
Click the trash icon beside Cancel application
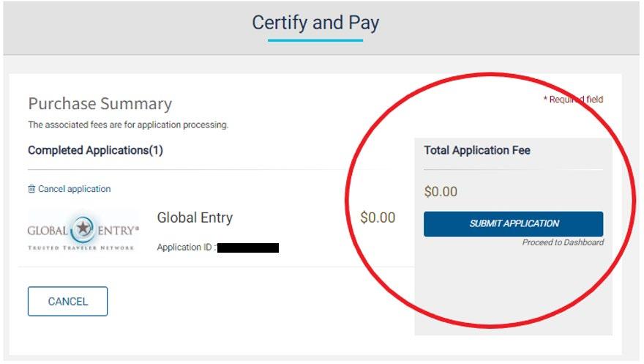tap(31, 189)
